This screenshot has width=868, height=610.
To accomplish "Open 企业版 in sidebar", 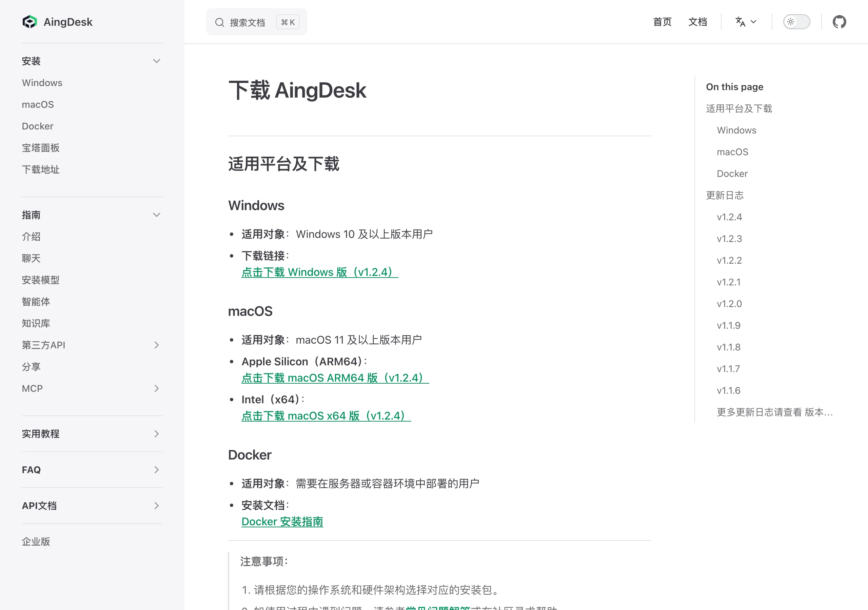I will pyautogui.click(x=36, y=541).
